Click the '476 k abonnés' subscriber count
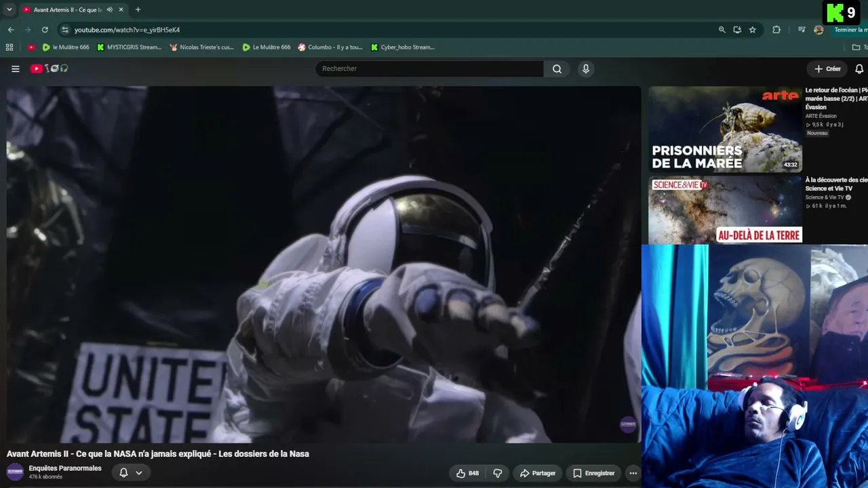The image size is (868, 488). click(x=45, y=477)
